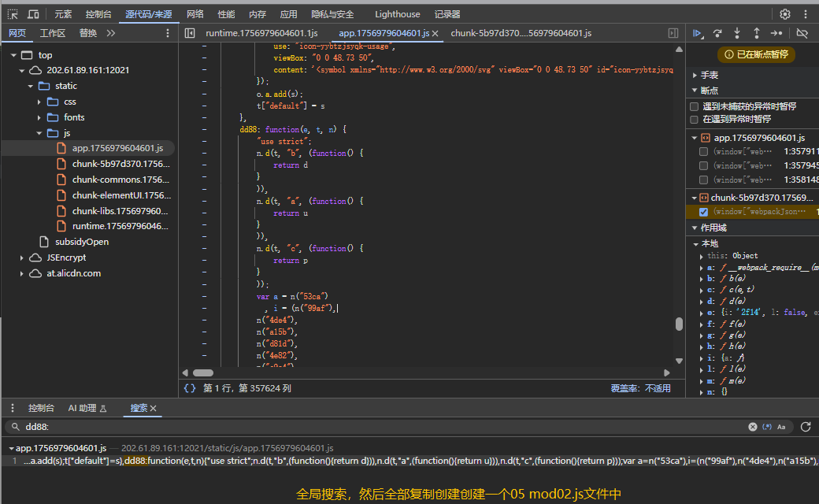Expand the JSEncrypt node
This screenshot has height=504, width=819.
coord(22,258)
